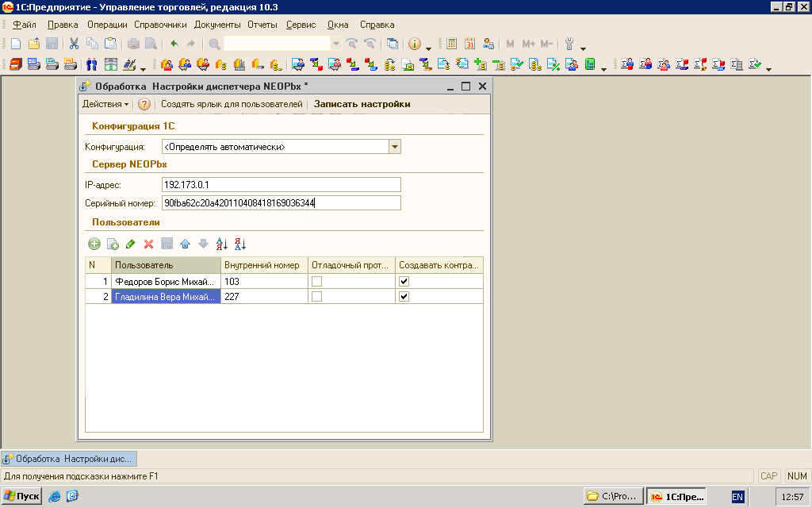812x508 pixels.
Task: Copy the user row with the add-by-copy icon
Action: pyautogui.click(x=113, y=244)
